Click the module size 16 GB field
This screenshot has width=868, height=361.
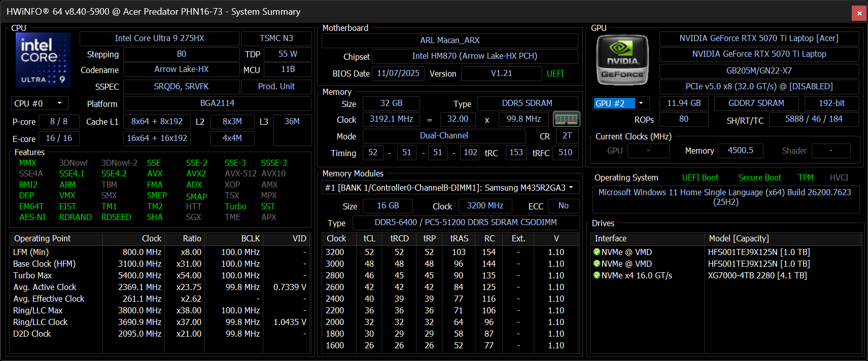(388, 206)
